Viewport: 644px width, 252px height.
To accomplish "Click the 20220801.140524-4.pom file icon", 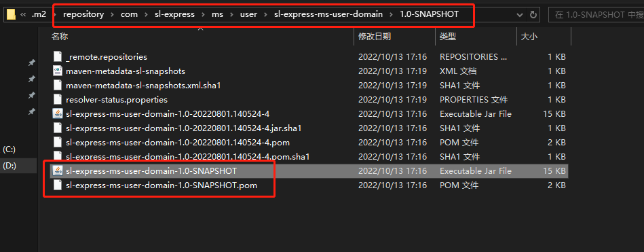I will click(x=58, y=142).
